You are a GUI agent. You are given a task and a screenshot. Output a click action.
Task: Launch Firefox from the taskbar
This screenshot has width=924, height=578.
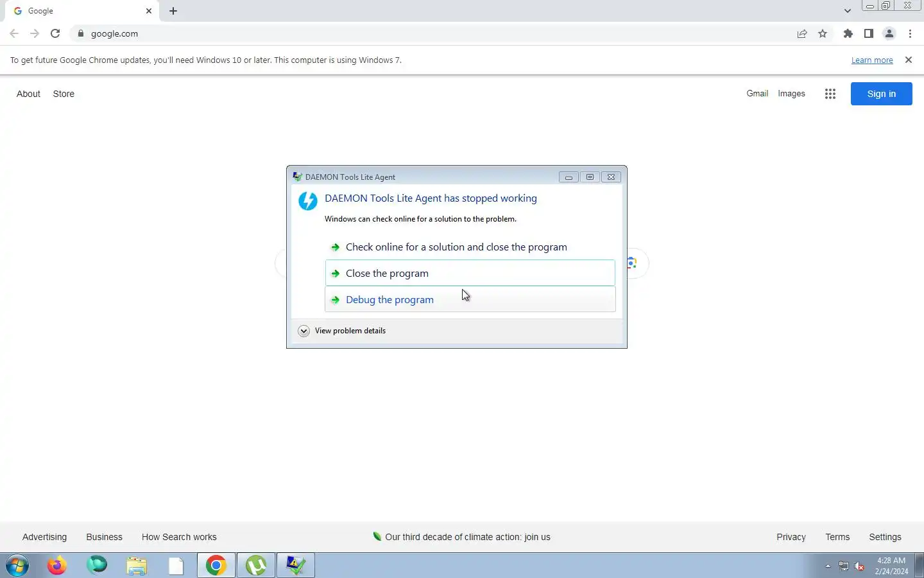click(x=57, y=565)
